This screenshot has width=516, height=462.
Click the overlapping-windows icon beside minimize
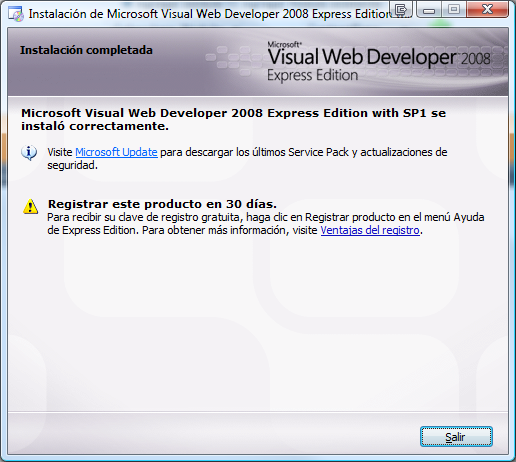tap(401, 9)
